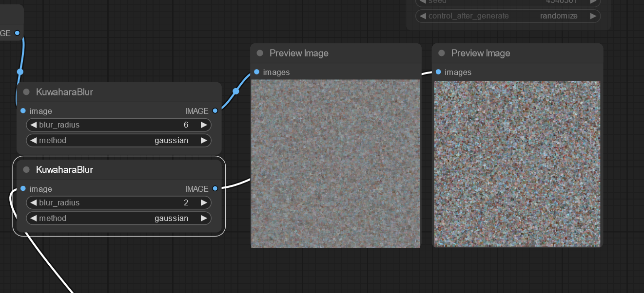Image resolution: width=644 pixels, height=293 pixels.
Task: Increment blur_radius on top KuwaharaBlur with right arrow
Action: pos(204,125)
